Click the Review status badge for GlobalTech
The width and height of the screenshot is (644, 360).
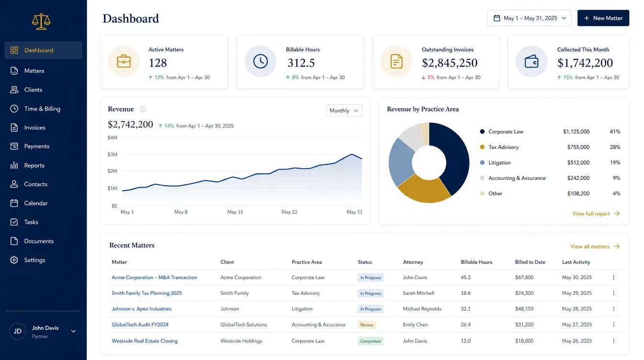click(367, 325)
